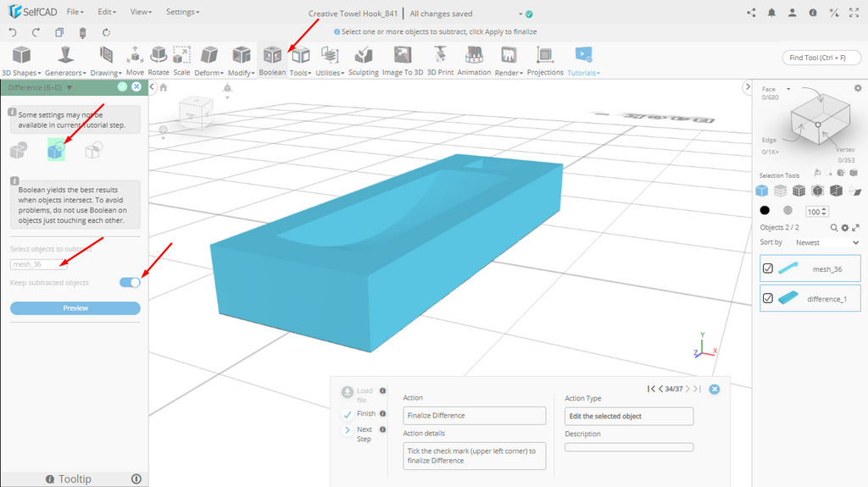Toggle the mesh_36 object checkbox
The height and width of the screenshot is (487, 868).
point(768,268)
